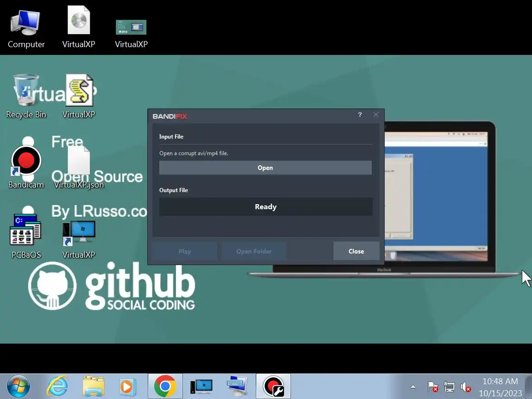The image size is (532, 399).
Task: Select the PCBaOS desktop icon
Action: coord(26,236)
